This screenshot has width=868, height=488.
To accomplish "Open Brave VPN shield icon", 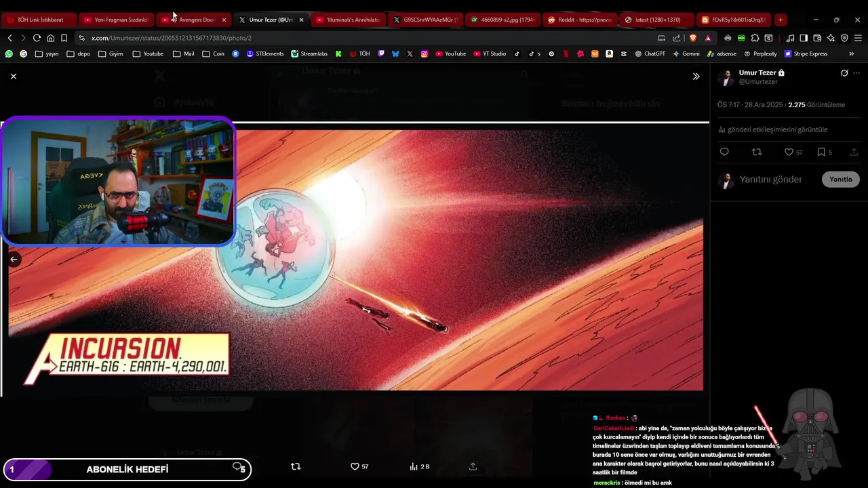I will (x=844, y=38).
